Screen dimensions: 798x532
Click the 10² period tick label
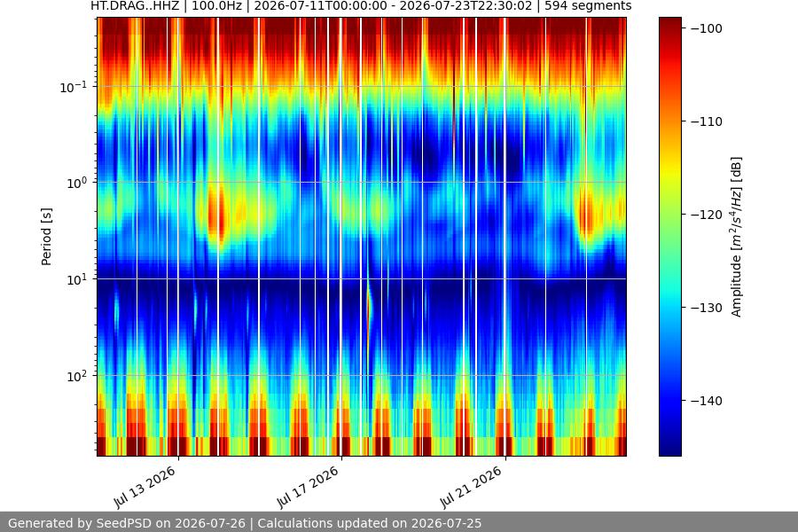[76, 376]
